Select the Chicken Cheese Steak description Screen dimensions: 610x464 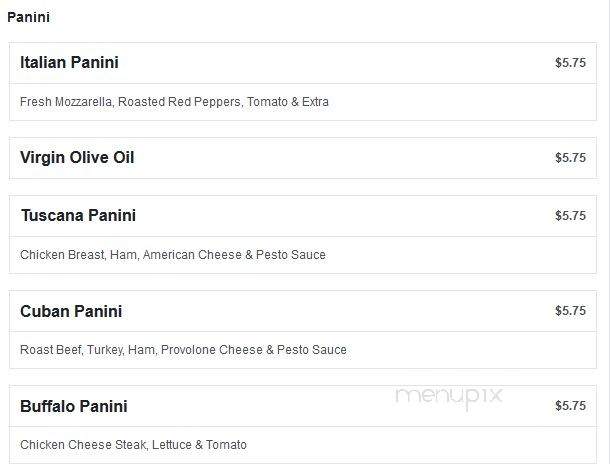133,445
